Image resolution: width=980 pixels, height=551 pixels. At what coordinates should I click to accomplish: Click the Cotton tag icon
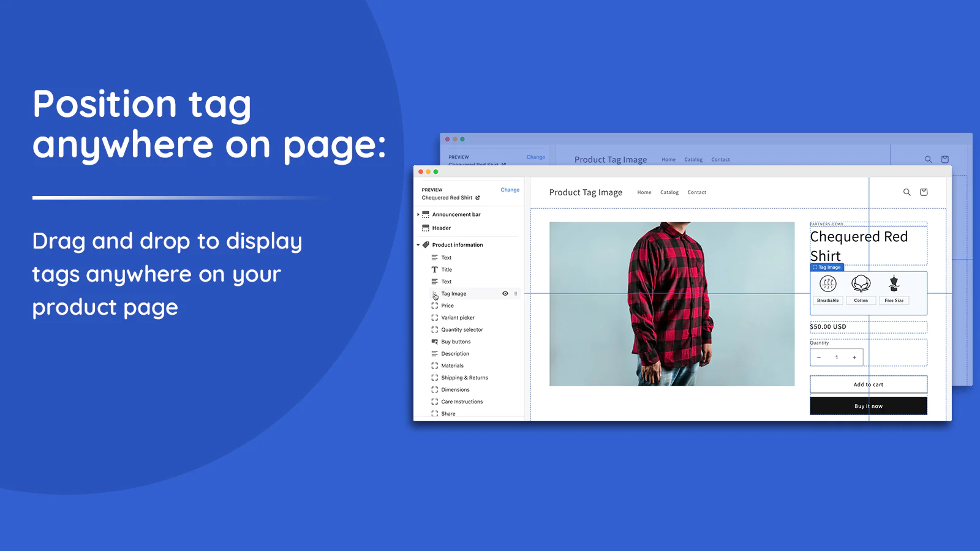coord(861,283)
